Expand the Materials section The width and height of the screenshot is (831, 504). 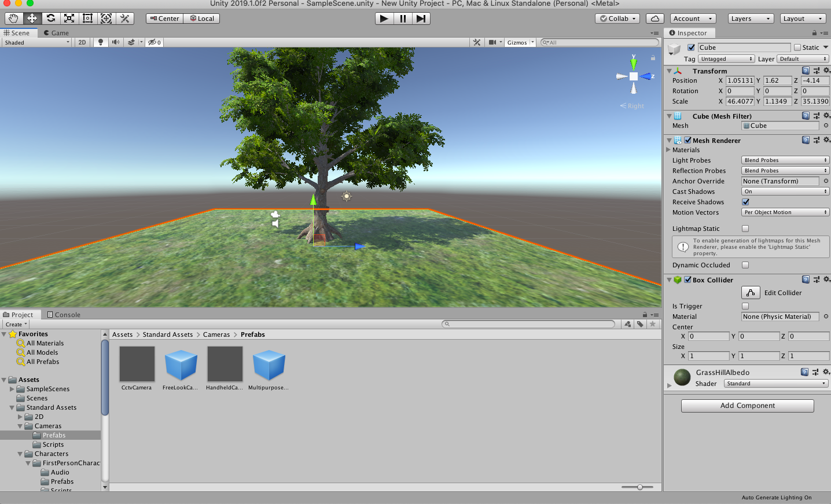(x=668, y=150)
